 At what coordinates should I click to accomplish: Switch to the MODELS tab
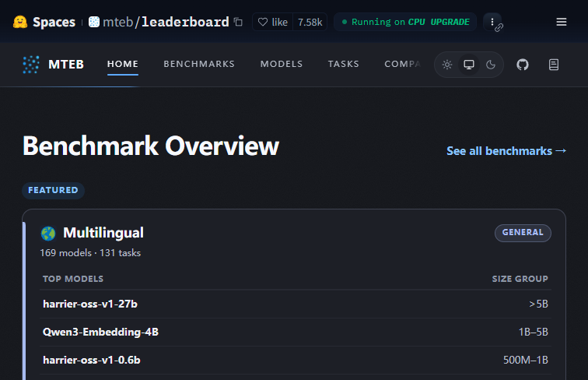pos(282,64)
